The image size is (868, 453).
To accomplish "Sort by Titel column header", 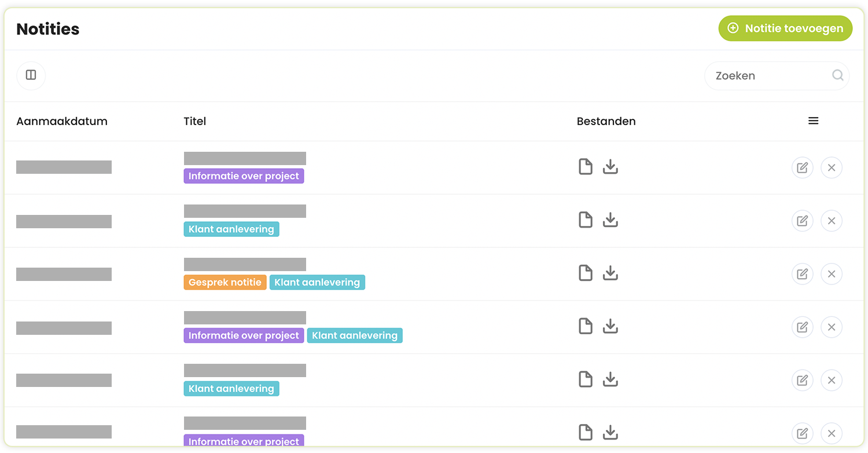I will 195,122.
